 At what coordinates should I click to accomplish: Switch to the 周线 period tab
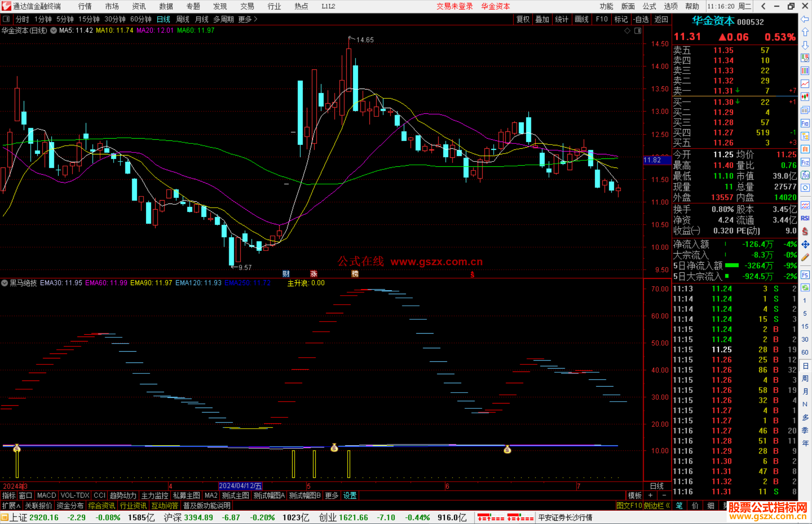pos(183,19)
